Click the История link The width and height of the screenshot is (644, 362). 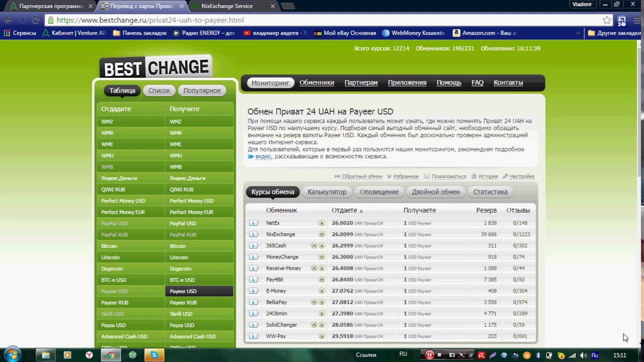point(488,176)
